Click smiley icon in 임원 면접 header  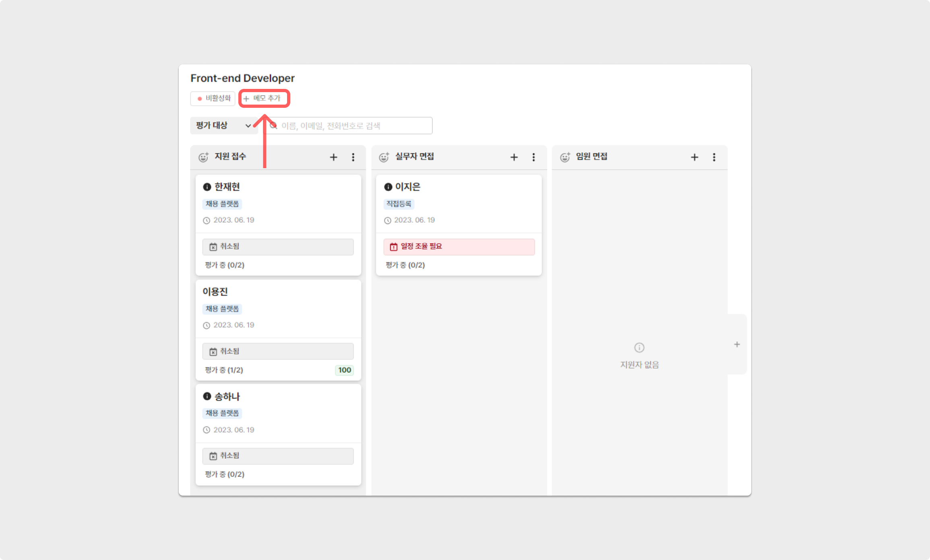coord(565,157)
